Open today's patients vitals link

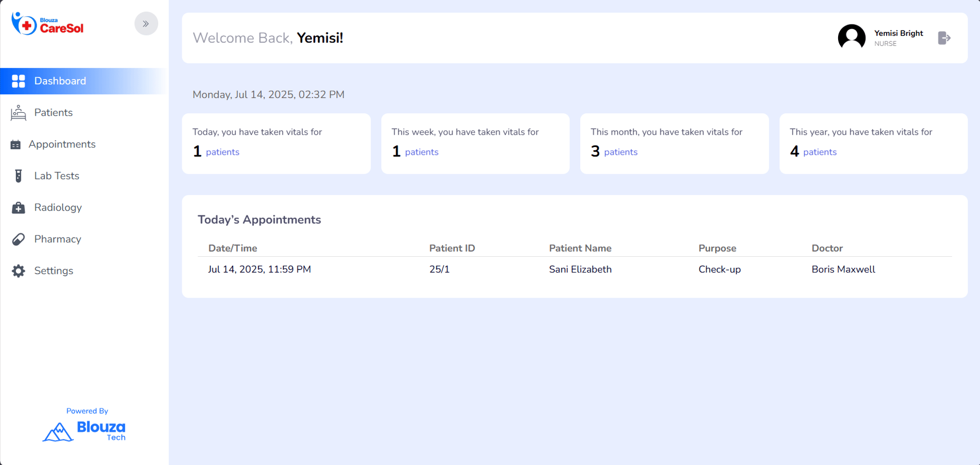[223, 152]
